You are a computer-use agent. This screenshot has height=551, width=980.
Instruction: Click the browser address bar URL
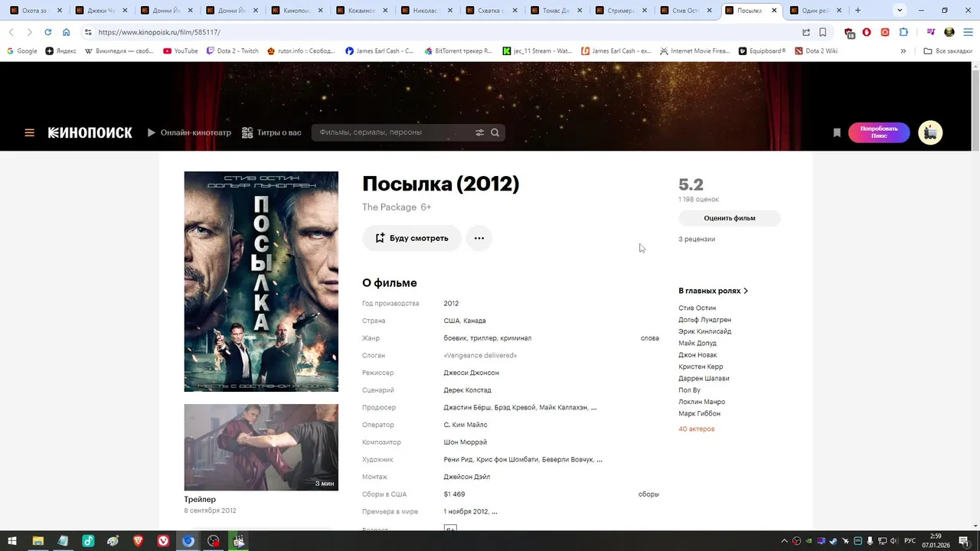[x=158, y=32]
